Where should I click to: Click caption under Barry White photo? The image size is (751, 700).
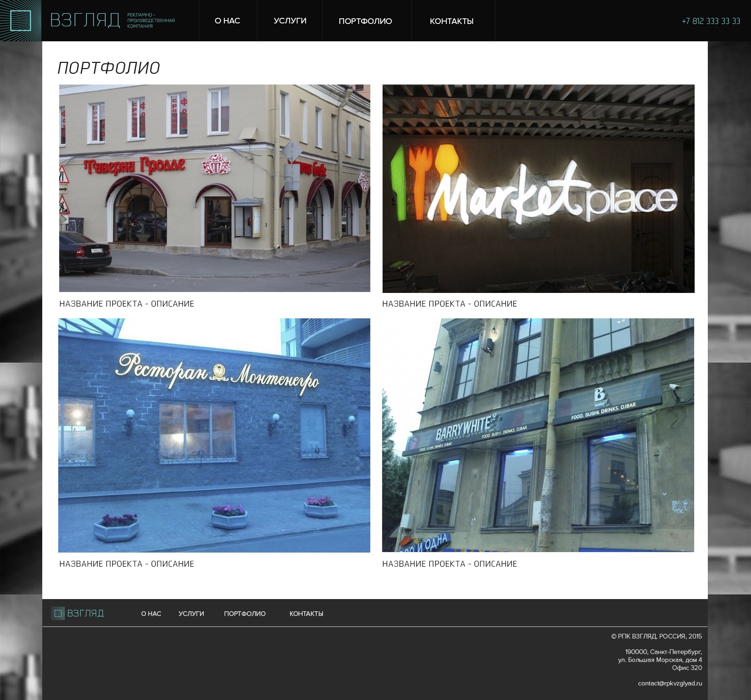click(450, 564)
